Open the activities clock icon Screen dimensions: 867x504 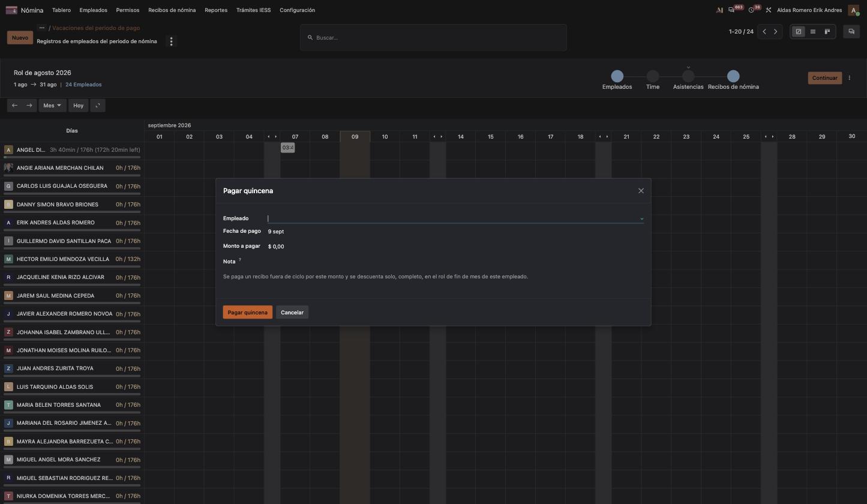coord(751,10)
